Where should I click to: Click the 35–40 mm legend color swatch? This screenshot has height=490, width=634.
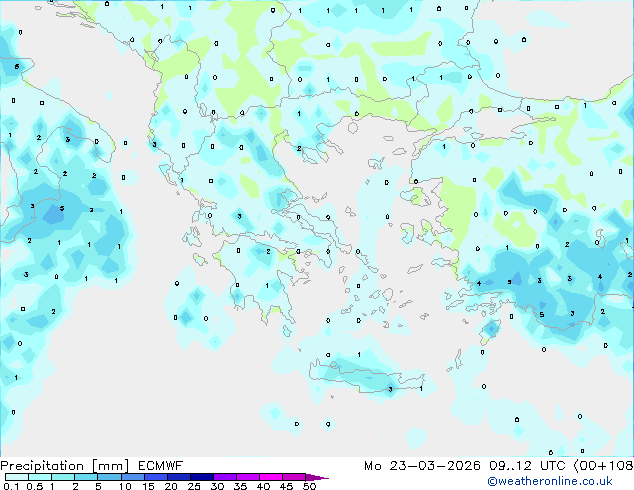click(248, 477)
